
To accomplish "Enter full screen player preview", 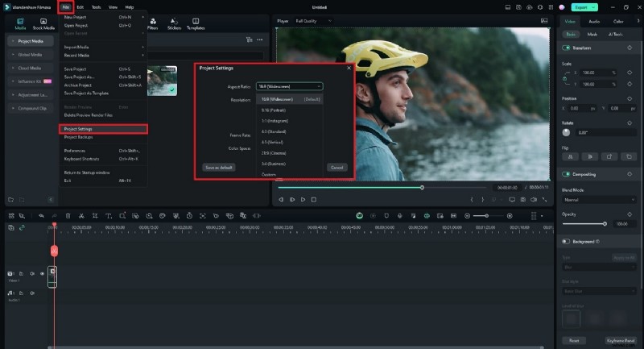I will (x=545, y=200).
